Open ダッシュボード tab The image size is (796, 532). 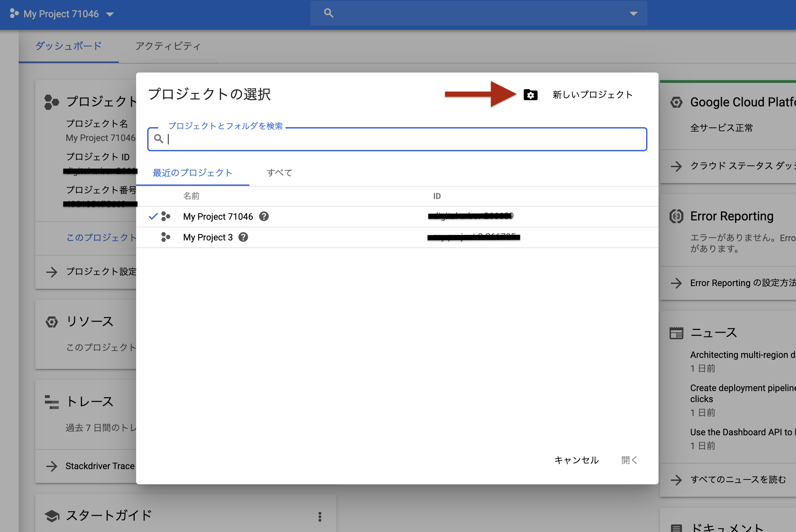click(68, 46)
